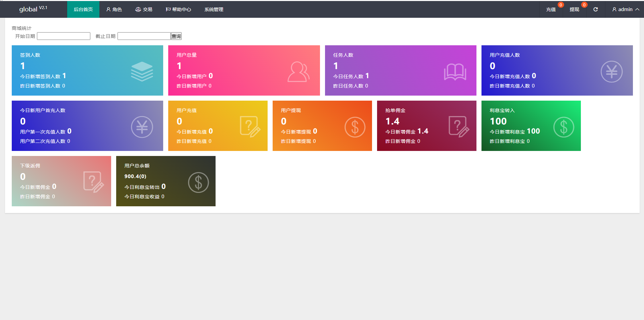Click the dollar icon on 利息宝转入 card
The image size is (644, 320).
tap(563, 127)
